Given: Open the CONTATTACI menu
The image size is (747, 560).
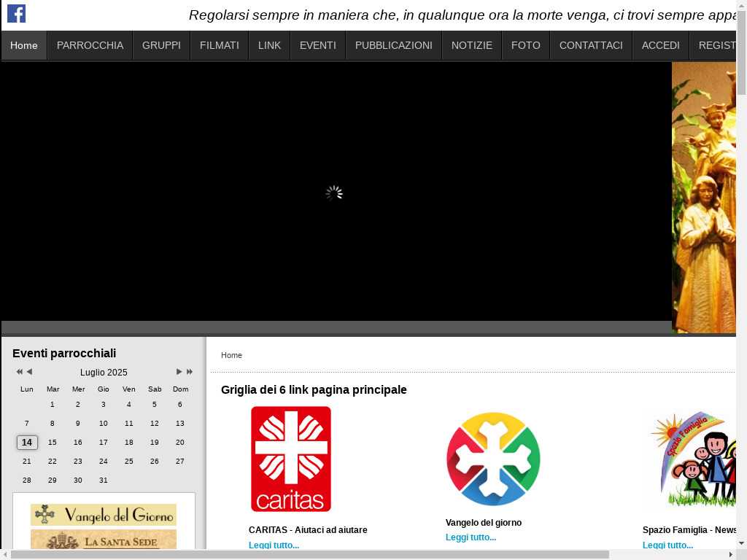Looking at the screenshot, I should [x=591, y=45].
